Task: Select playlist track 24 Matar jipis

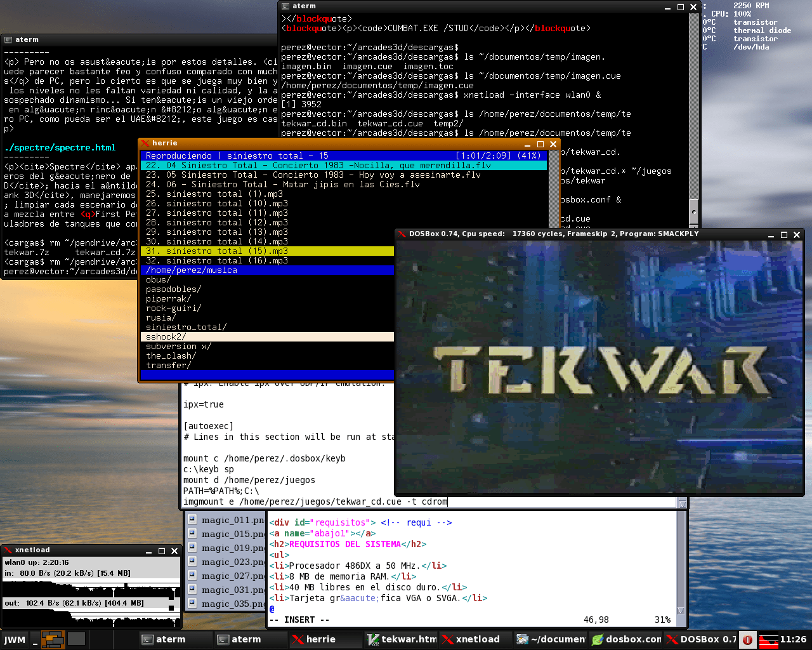Action: (x=344, y=185)
